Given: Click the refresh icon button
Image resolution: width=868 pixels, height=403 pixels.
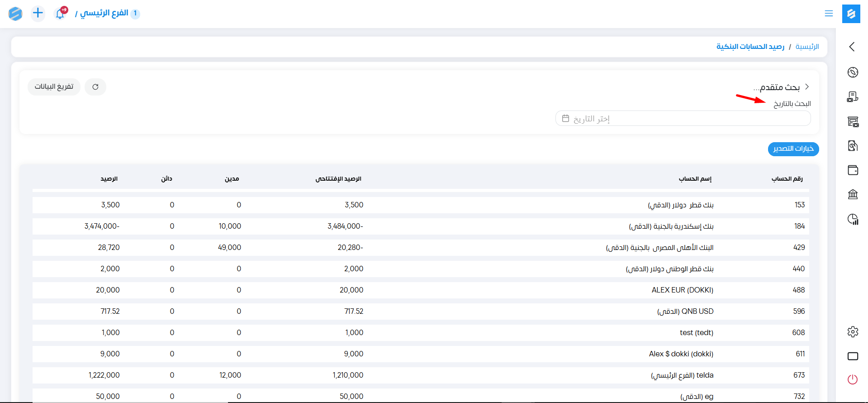Looking at the screenshot, I should pos(95,87).
